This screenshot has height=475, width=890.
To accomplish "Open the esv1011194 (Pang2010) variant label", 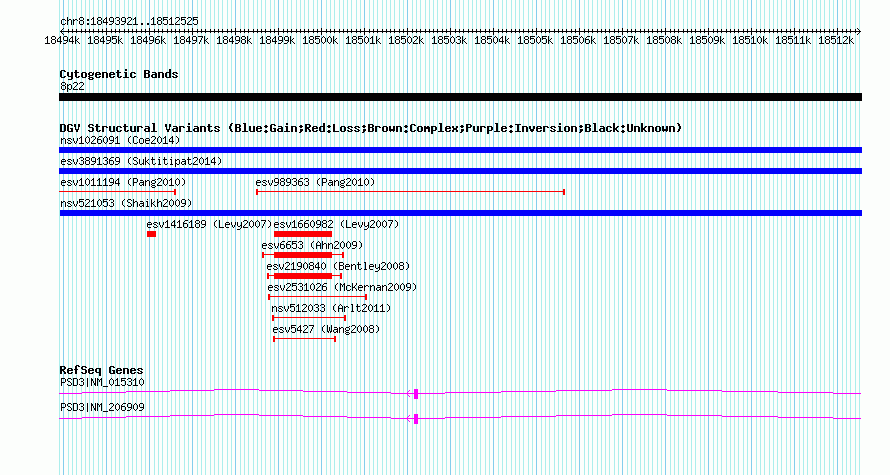I will pyautogui.click(x=123, y=182).
